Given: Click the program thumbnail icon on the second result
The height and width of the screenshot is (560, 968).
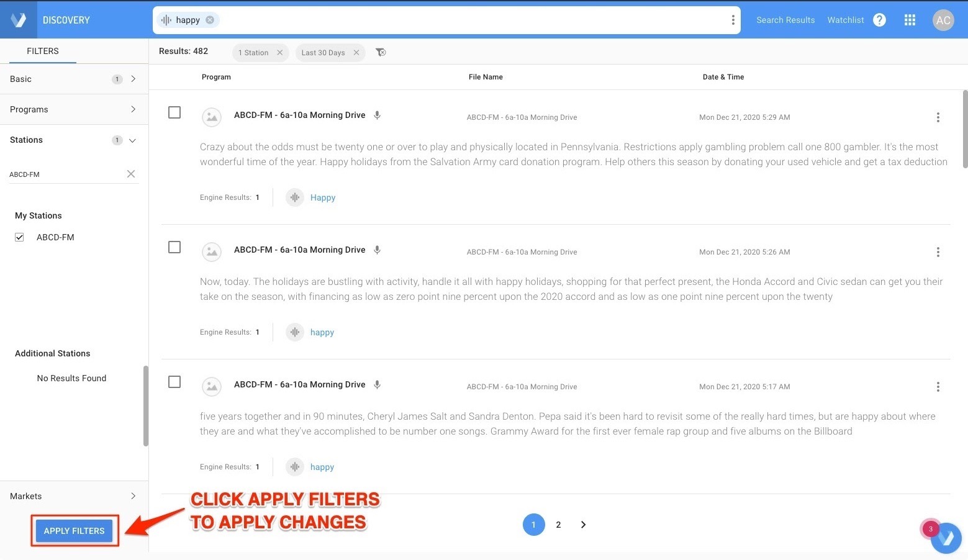Looking at the screenshot, I should coord(211,251).
